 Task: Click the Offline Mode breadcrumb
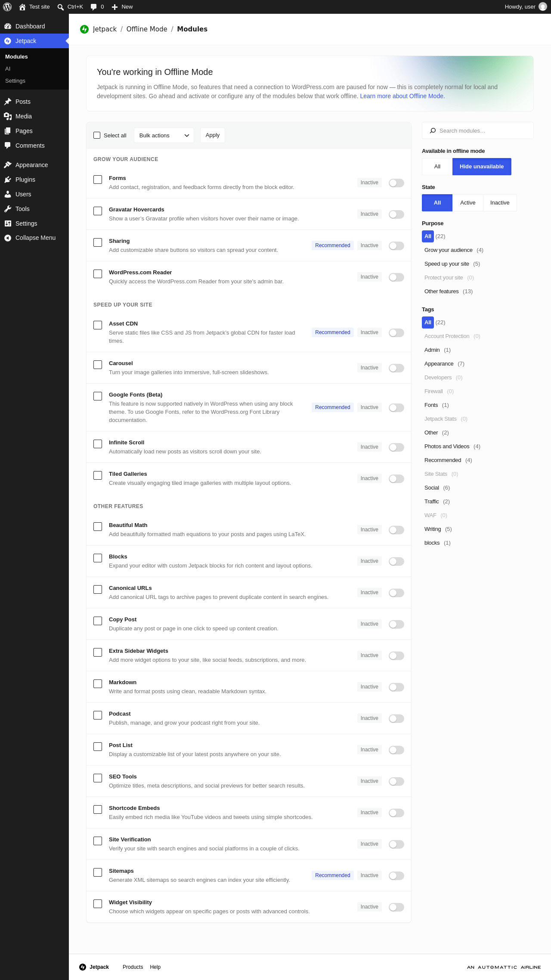click(147, 29)
